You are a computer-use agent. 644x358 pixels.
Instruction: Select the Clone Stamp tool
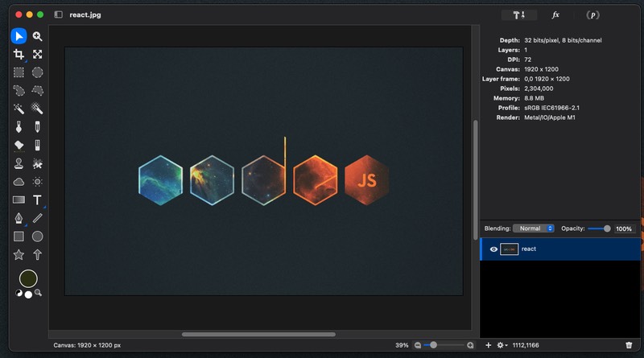[19, 163]
